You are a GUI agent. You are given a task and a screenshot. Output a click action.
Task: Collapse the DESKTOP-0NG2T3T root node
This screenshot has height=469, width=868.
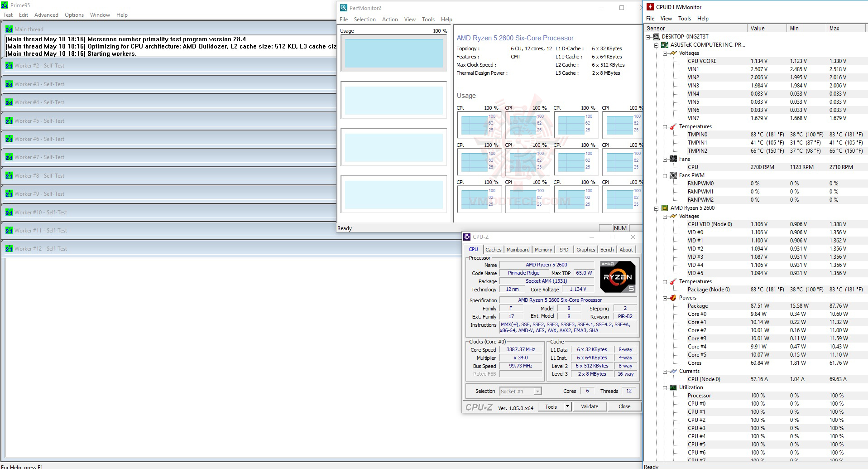648,37
